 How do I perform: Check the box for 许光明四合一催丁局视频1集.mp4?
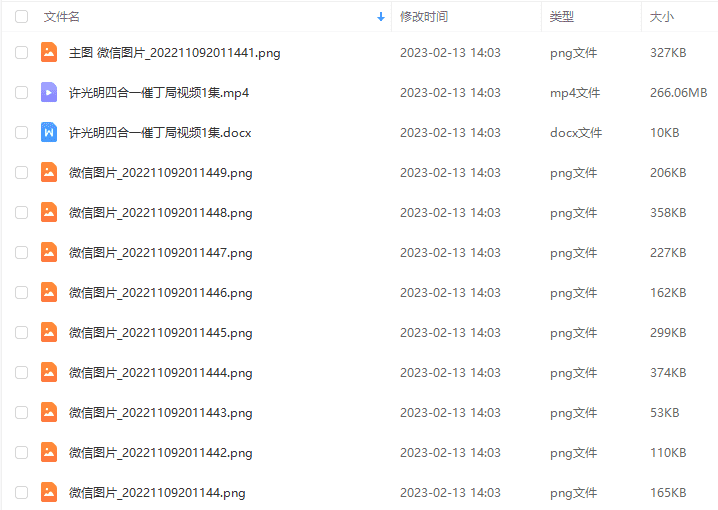[22, 92]
